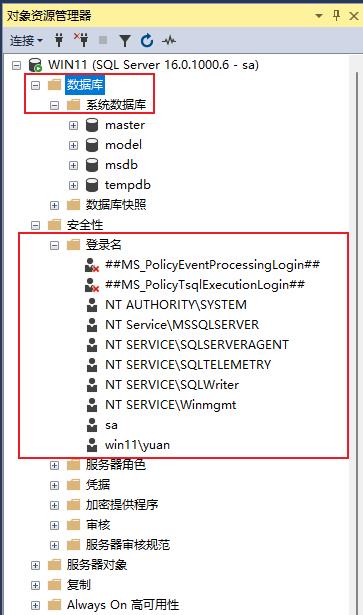Open the 连接 dropdown menu

(x=26, y=40)
